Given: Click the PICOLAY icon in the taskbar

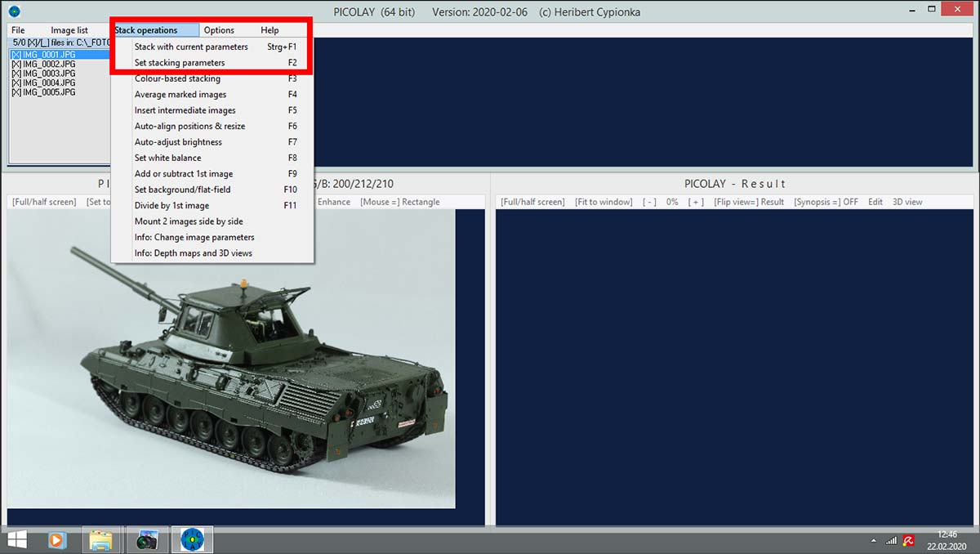Looking at the screenshot, I should coord(192,539).
